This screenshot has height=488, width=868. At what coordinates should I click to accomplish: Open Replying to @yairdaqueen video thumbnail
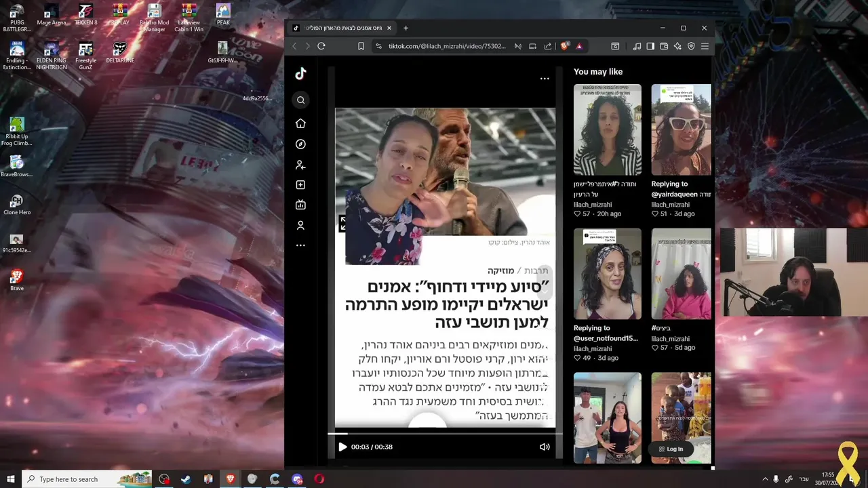[681, 129]
